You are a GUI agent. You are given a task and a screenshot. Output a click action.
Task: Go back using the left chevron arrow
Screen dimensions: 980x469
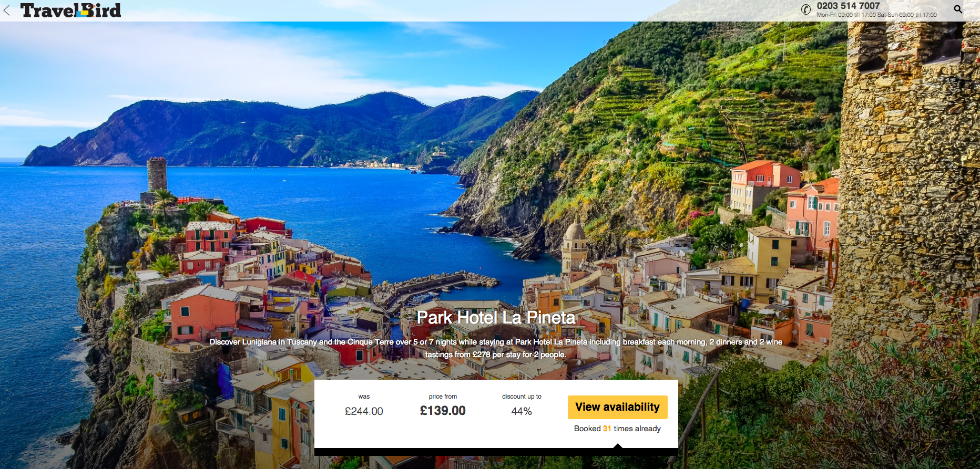[7, 11]
